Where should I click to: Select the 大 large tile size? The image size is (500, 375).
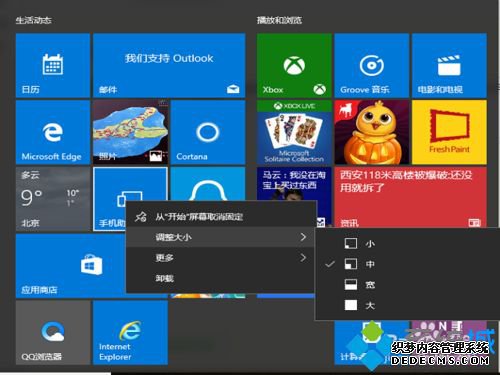(407, 305)
